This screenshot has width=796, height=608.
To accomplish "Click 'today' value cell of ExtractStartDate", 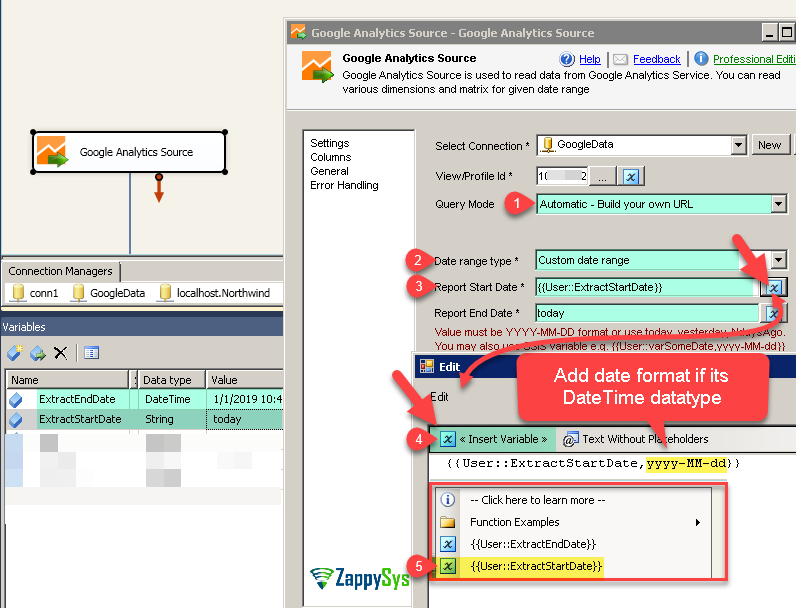I will 245,419.
